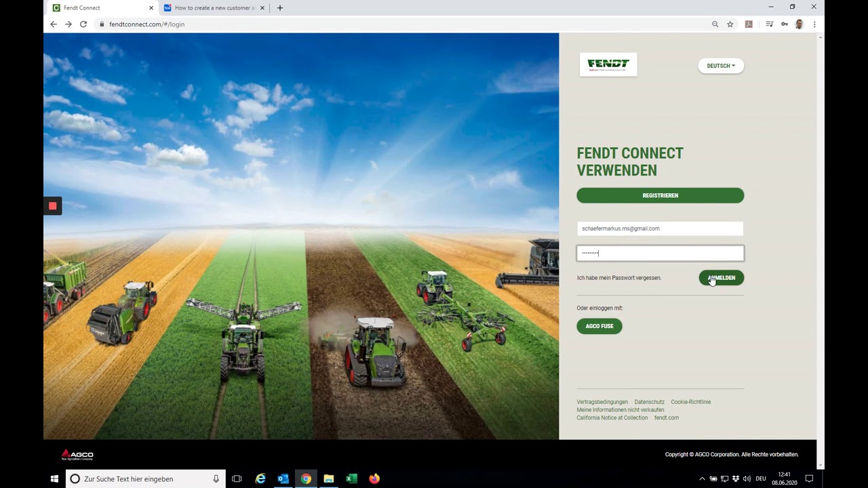The height and width of the screenshot is (488, 868).
Task: Switch to the Fendt Connect tab
Action: tap(102, 8)
